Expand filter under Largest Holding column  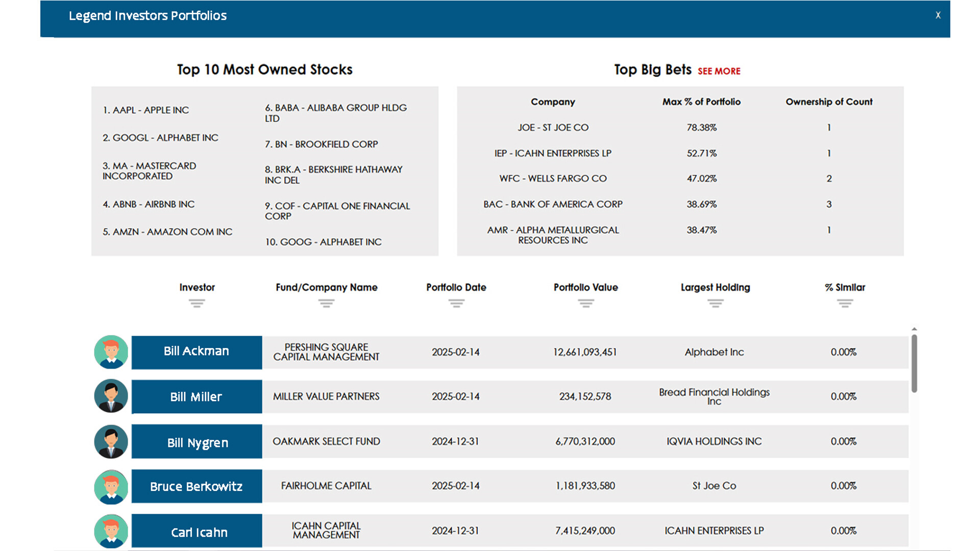[x=715, y=304]
